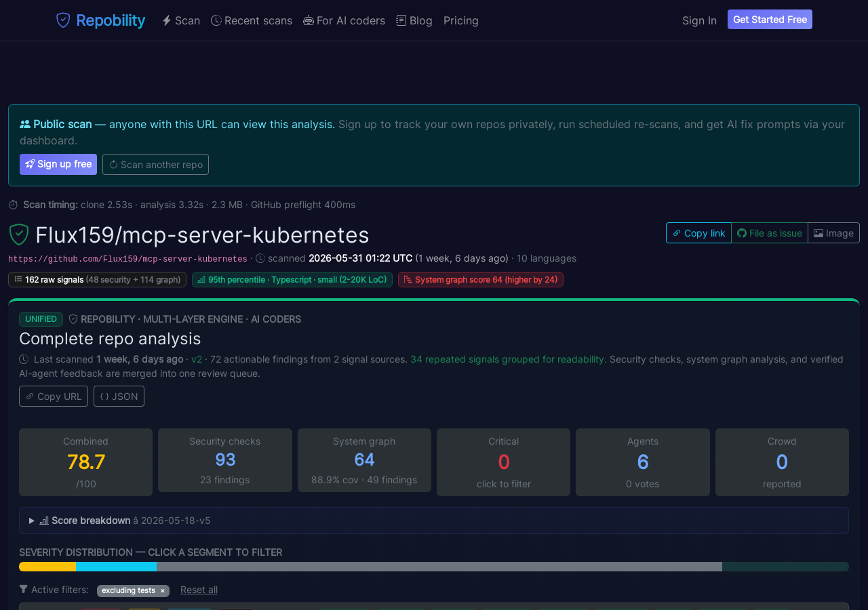868x610 pixels.
Task: Click the scanned date 2026-05-31 01:22 UTC
Action: pyautogui.click(x=360, y=258)
